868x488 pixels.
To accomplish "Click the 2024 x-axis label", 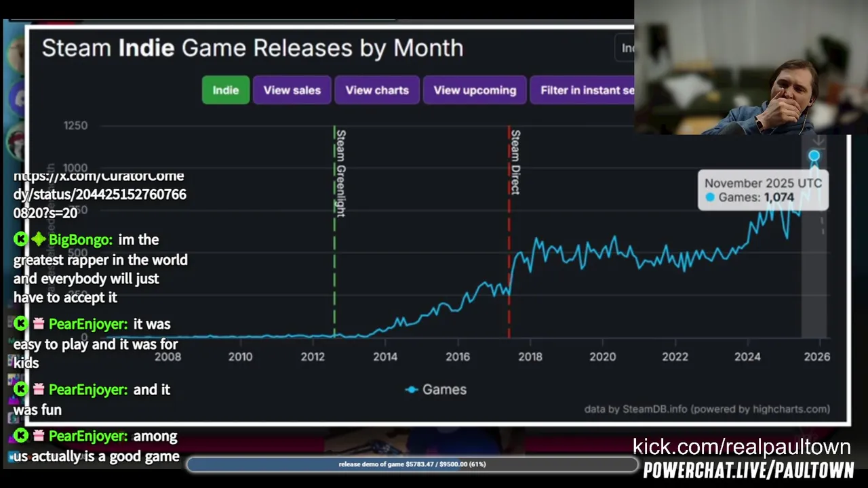I will pyautogui.click(x=747, y=357).
